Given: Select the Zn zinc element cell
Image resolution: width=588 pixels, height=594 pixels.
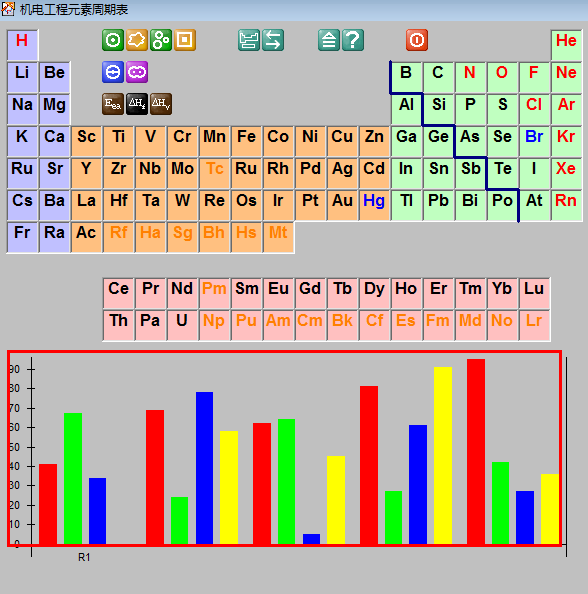Looking at the screenshot, I should pyautogui.click(x=374, y=141).
